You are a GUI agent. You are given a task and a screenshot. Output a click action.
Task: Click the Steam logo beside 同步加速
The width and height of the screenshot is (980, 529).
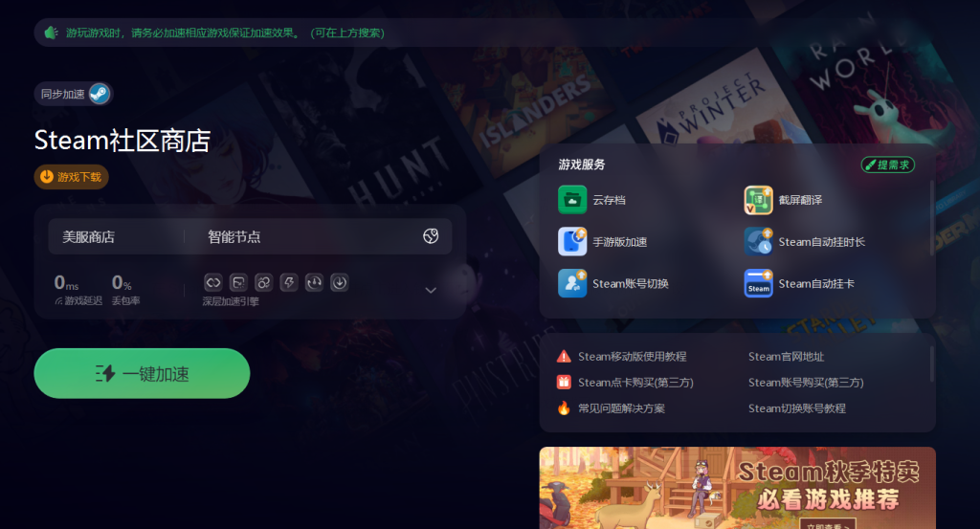point(100,94)
